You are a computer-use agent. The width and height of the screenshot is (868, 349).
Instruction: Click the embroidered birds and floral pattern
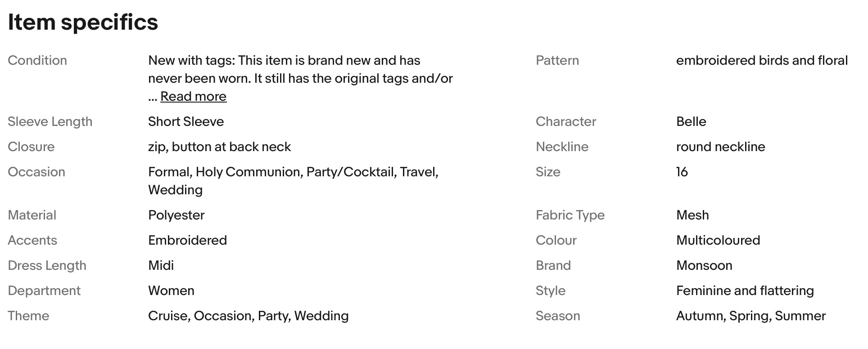[x=762, y=61]
